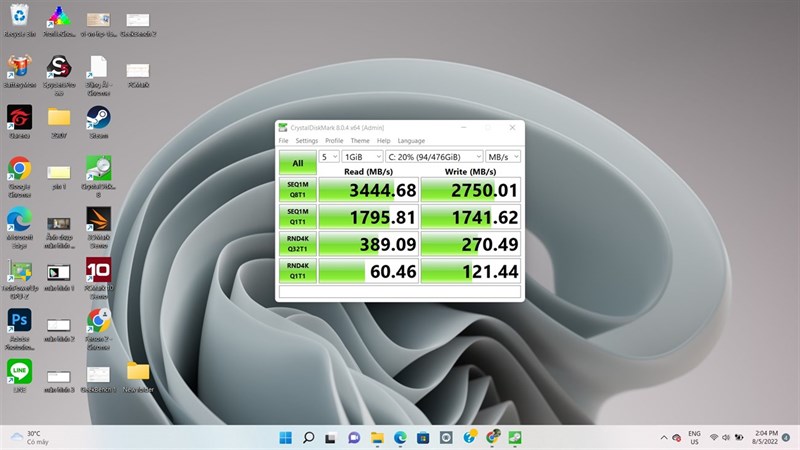Screen dimensions: 800x450
Task: Click the CrystalDiskMark title bar icon
Action: point(283,128)
